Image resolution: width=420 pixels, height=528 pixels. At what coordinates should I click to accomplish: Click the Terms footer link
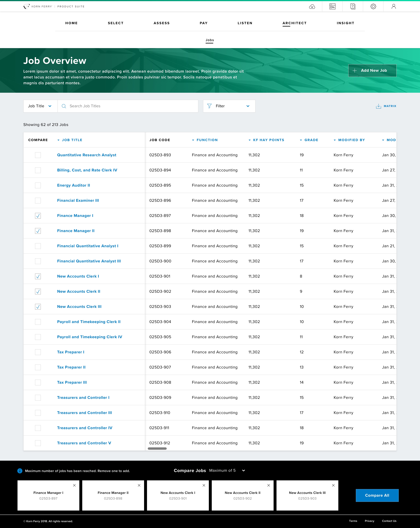click(353, 521)
